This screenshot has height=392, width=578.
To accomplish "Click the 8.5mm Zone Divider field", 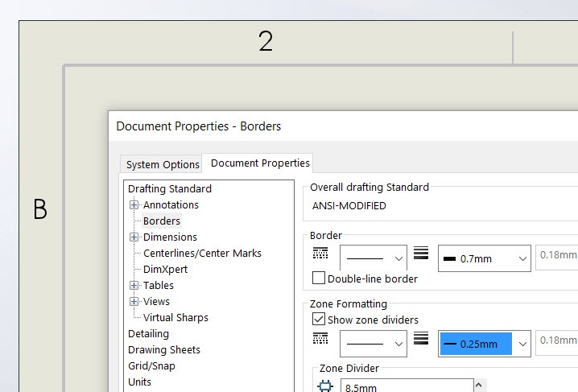I will 407,386.
